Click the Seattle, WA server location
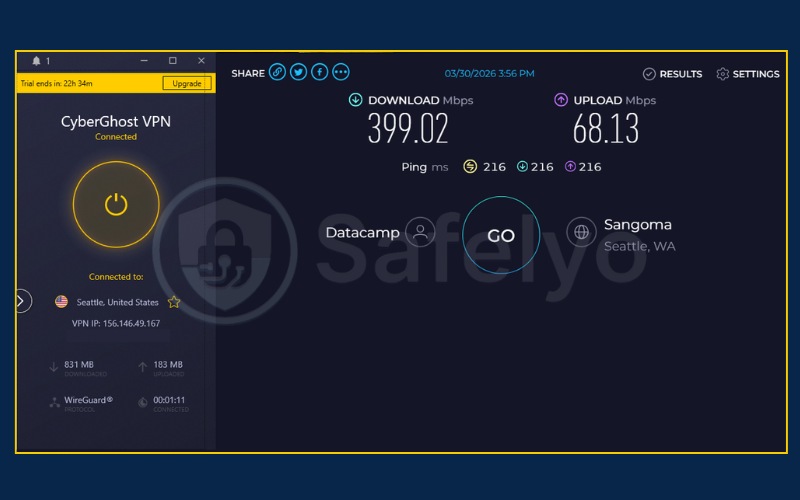This screenshot has width=800, height=500. pos(640,246)
